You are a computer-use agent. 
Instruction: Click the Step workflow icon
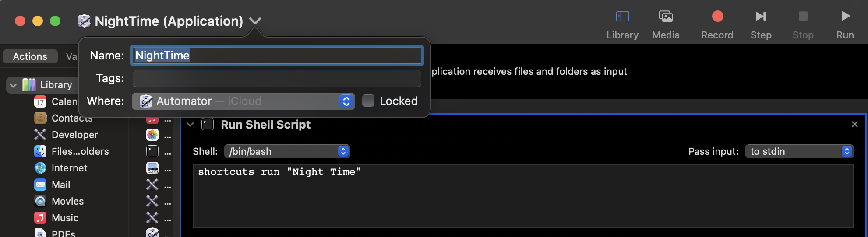(x=761, y=16)
